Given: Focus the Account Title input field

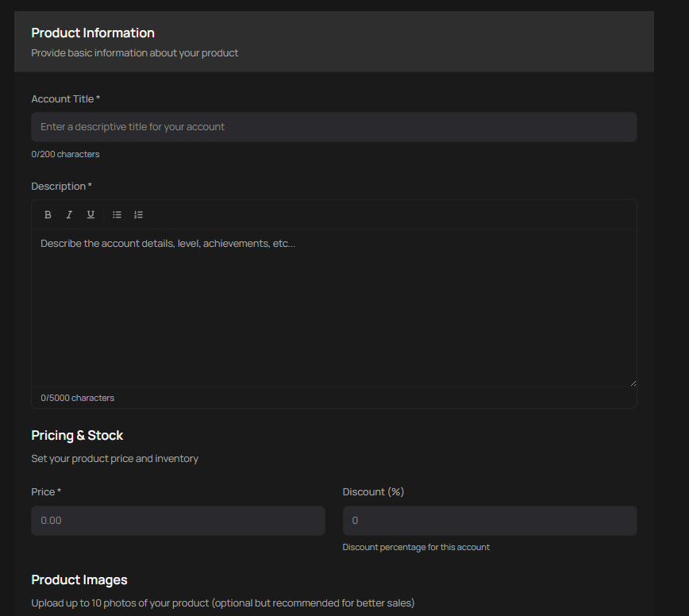Looking at the screenshot, I should [333, 127].
